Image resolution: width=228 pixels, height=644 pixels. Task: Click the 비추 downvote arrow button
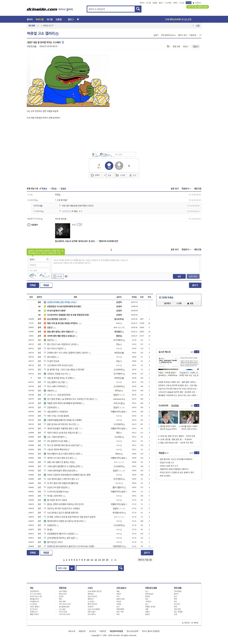[119, 166]
